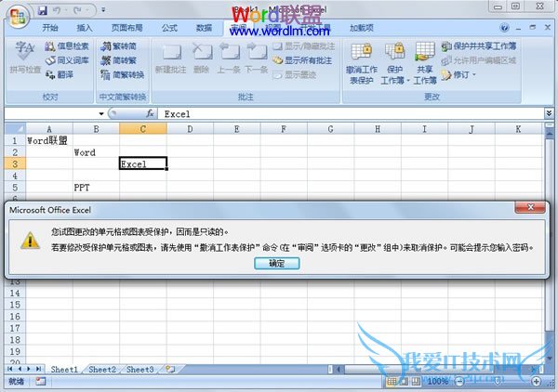Switch to Sheet3 tab
This screenshot has height=392, width=558.
(139, 370)
